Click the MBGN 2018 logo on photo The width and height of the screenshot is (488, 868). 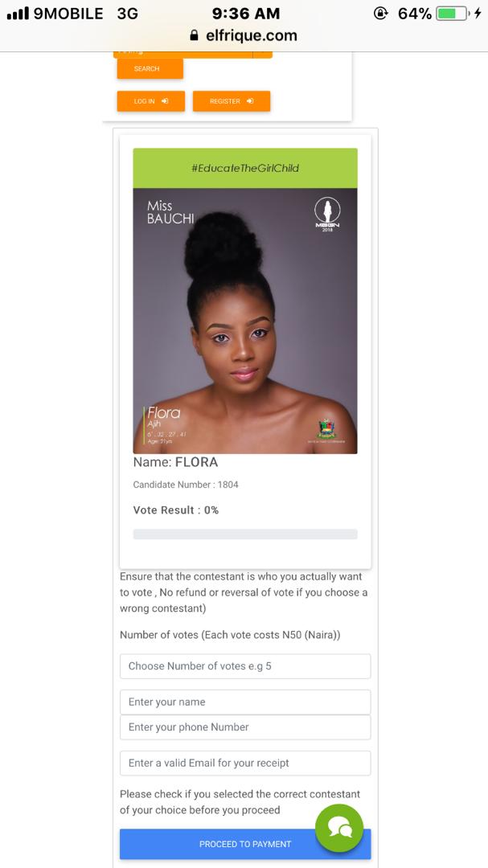coord(327,215)
